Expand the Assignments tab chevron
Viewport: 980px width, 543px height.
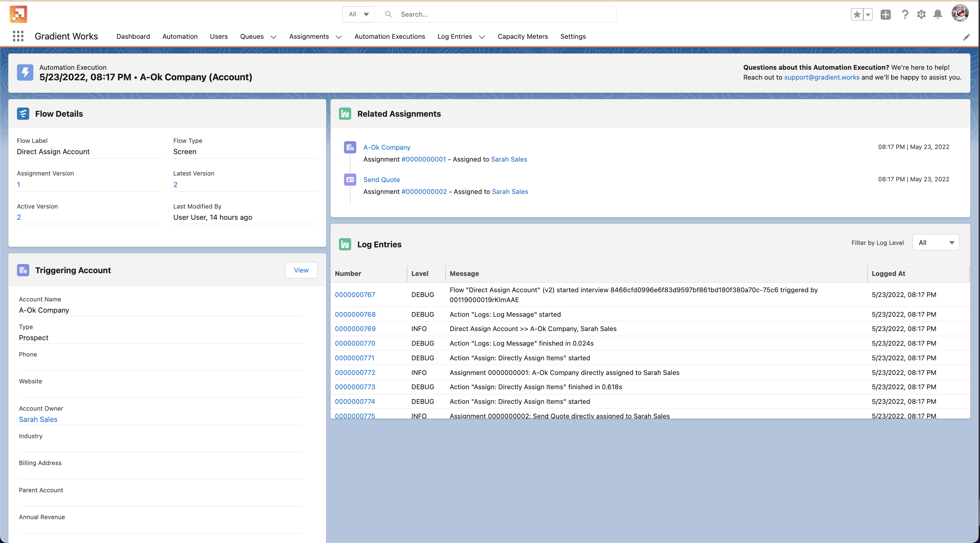pos(339,37)
